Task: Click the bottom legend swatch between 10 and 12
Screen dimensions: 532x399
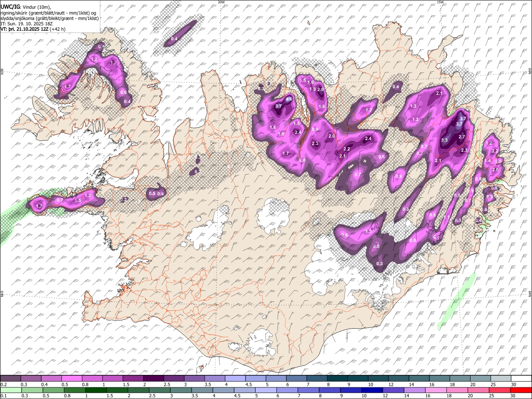Action: coord(372,390)
